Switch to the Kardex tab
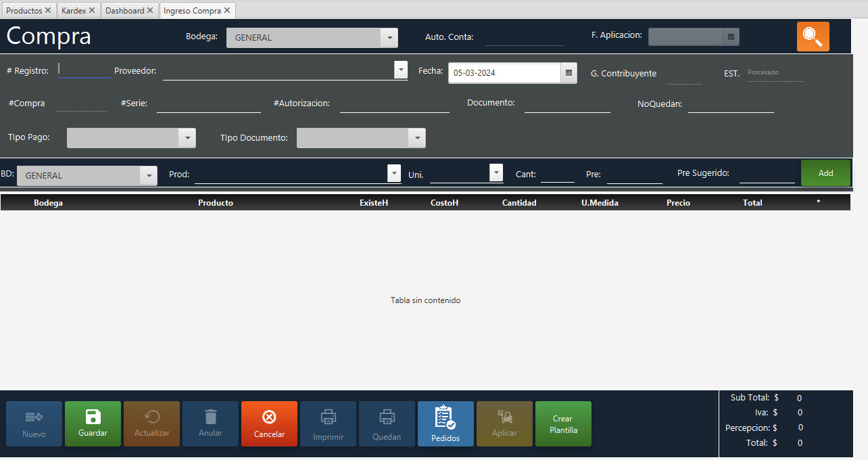 pyautogui.click(x=73, y=11)
